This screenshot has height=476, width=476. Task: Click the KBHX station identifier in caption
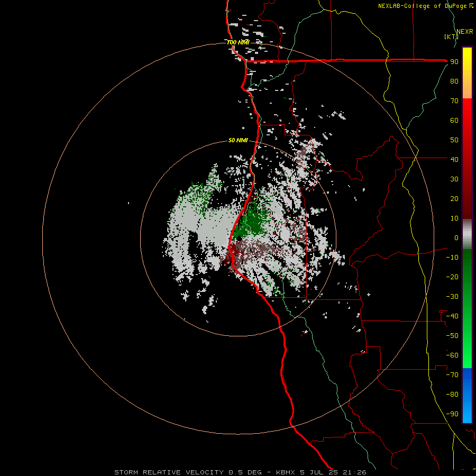286,472
